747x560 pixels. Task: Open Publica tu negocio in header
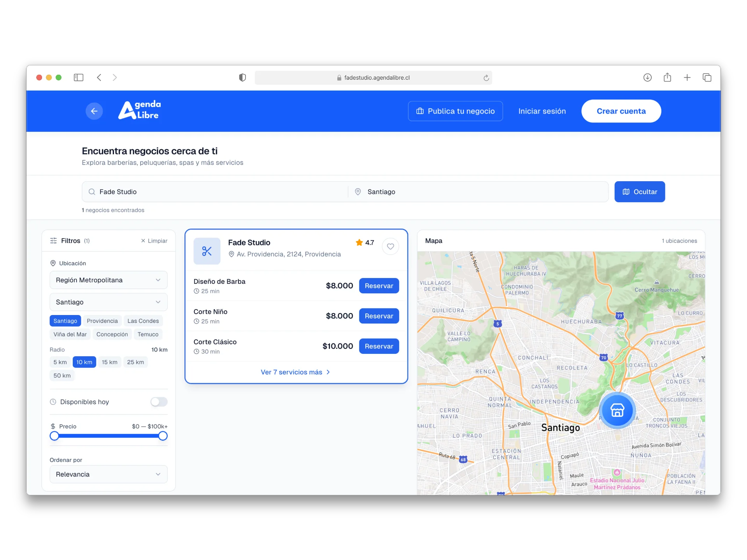click(455, 111)
